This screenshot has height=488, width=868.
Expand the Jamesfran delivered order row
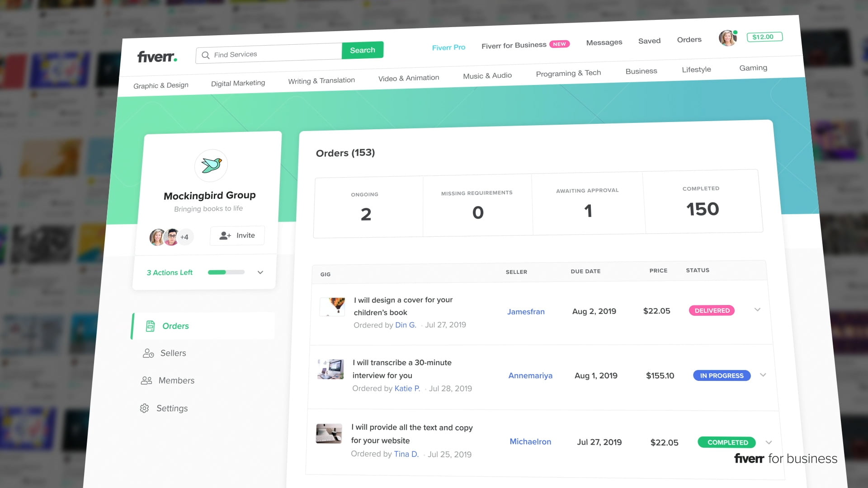click(x=758, y=310)
